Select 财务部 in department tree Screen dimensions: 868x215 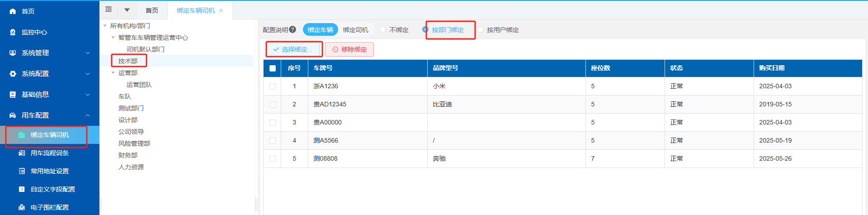(x=128, y=155)
